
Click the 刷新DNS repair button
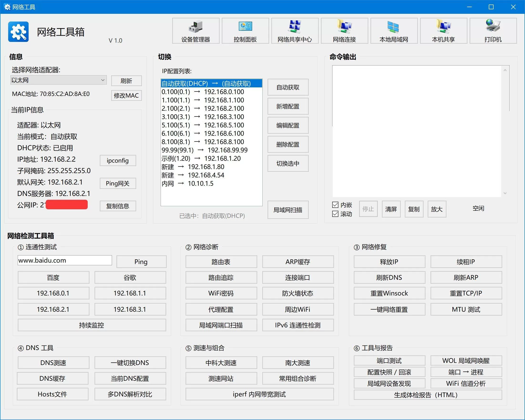(389, 277)
